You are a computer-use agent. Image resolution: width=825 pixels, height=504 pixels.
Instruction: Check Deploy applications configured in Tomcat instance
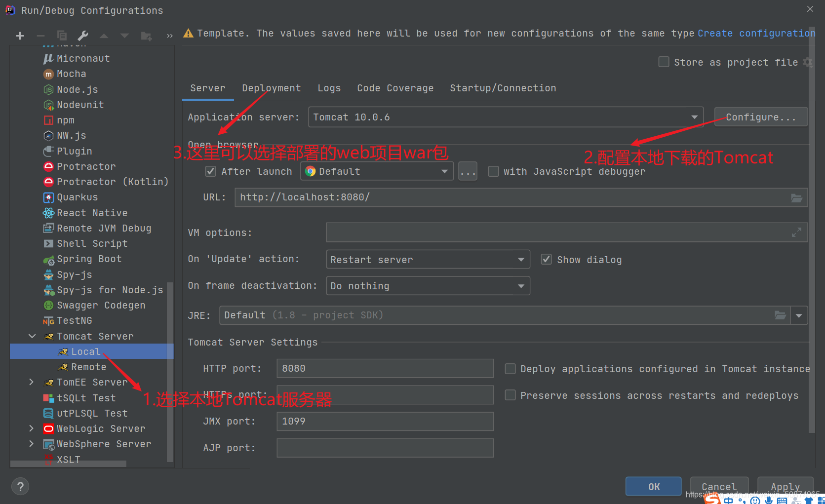click(x=511, y=369)
